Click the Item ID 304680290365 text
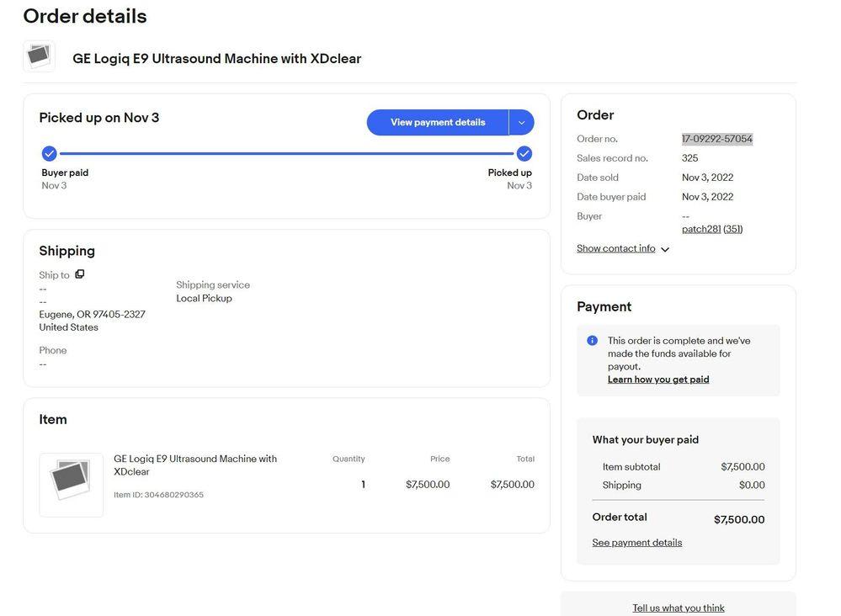Screen dimensions: 841x616 [159, 495]
